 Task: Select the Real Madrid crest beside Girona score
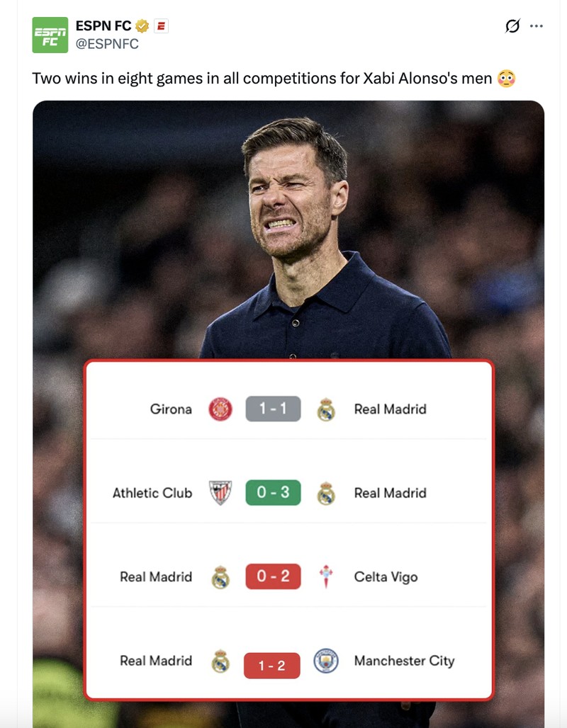(x=325, y=409)
